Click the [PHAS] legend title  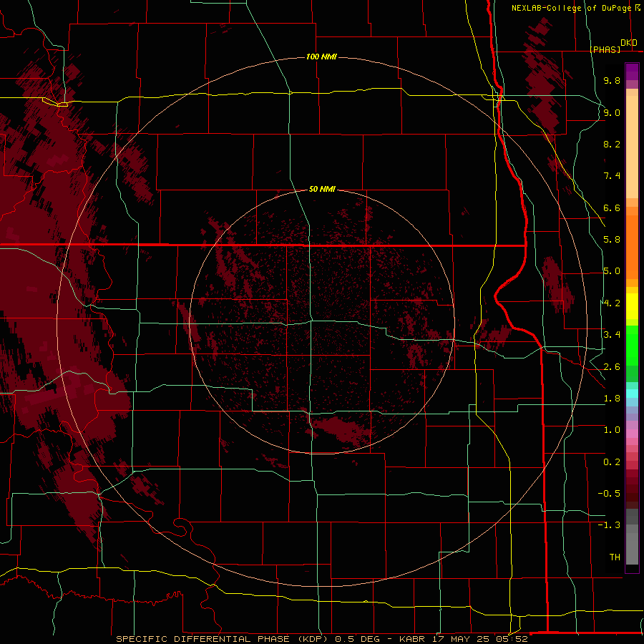point(605,49)
